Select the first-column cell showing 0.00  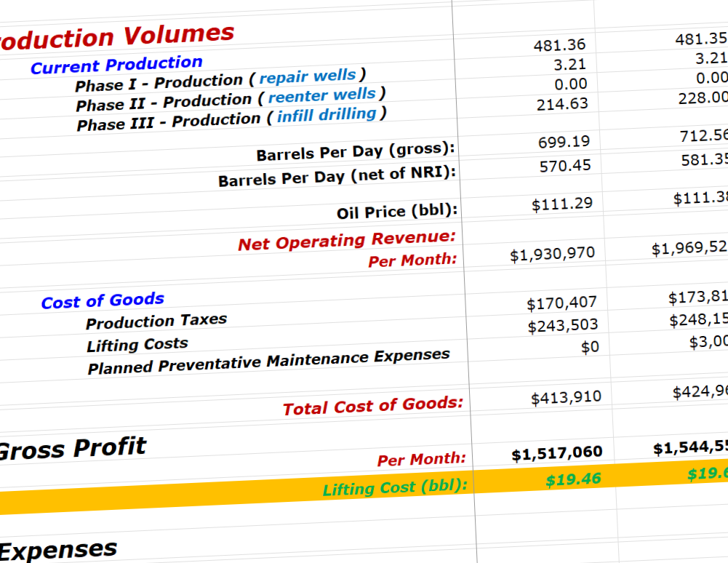pyautogui.click(x=571, y=84)
